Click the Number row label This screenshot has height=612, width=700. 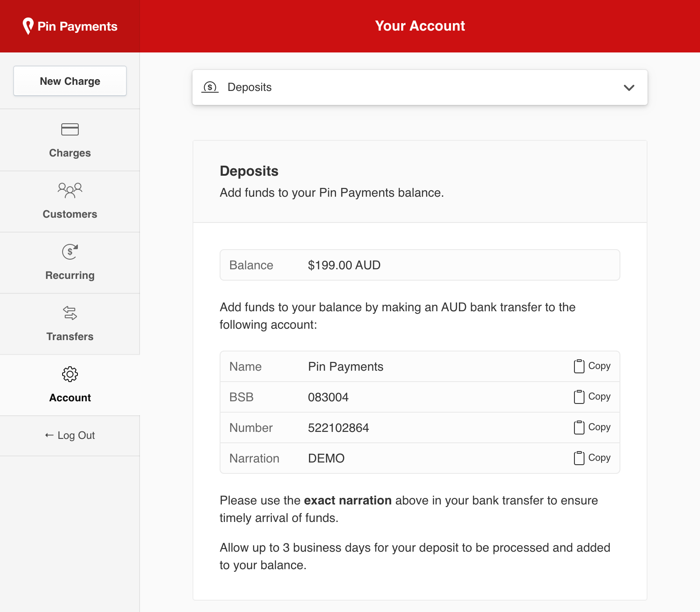251,428
